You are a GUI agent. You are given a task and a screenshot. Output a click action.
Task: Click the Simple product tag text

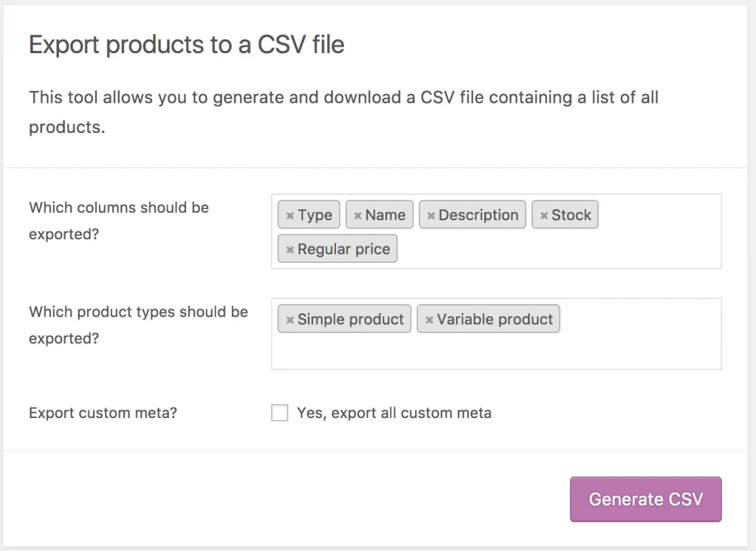[351, 320]
